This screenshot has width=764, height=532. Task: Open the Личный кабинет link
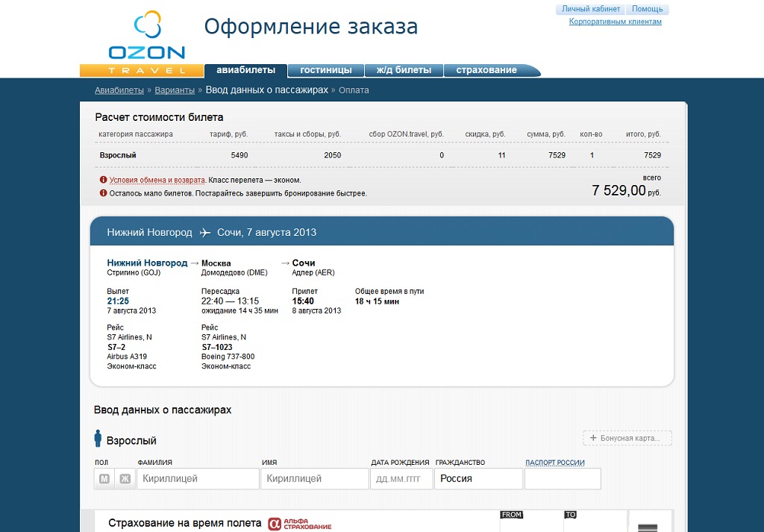[x=591, y=9]
